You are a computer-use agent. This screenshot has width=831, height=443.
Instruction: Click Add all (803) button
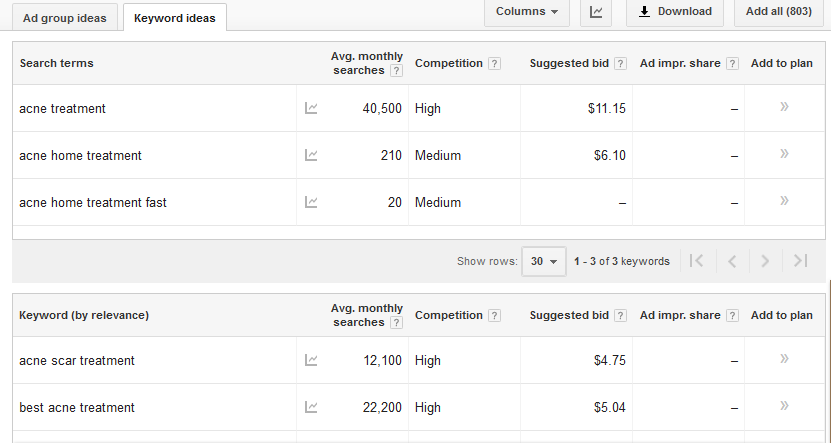click(x=779, y=12)
